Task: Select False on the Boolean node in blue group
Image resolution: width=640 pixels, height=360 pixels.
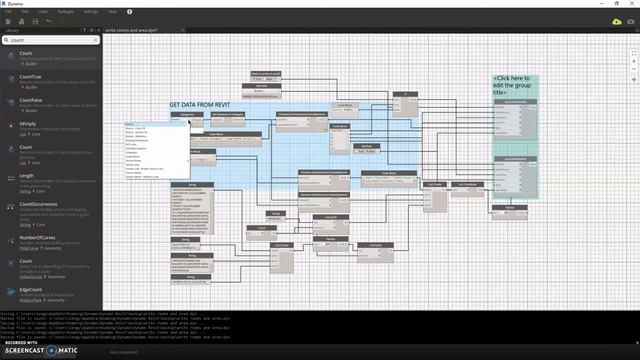Action: (371, 151)
